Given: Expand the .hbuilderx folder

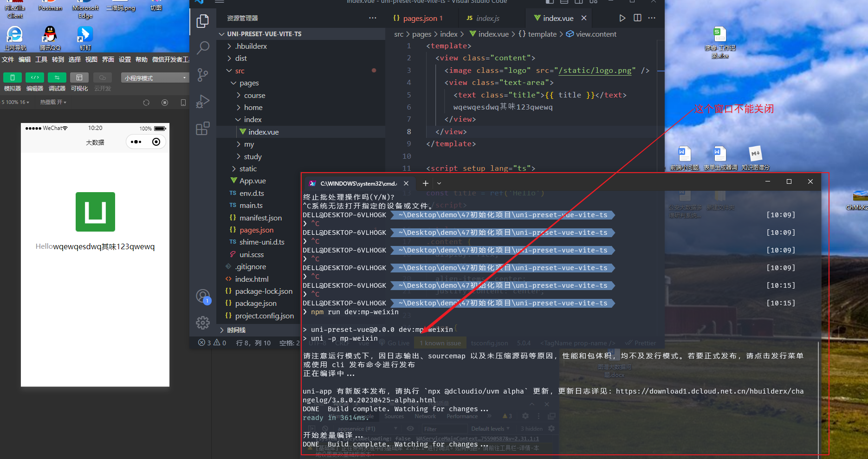Looking at the screenshot, I should (x=251, y=46).
